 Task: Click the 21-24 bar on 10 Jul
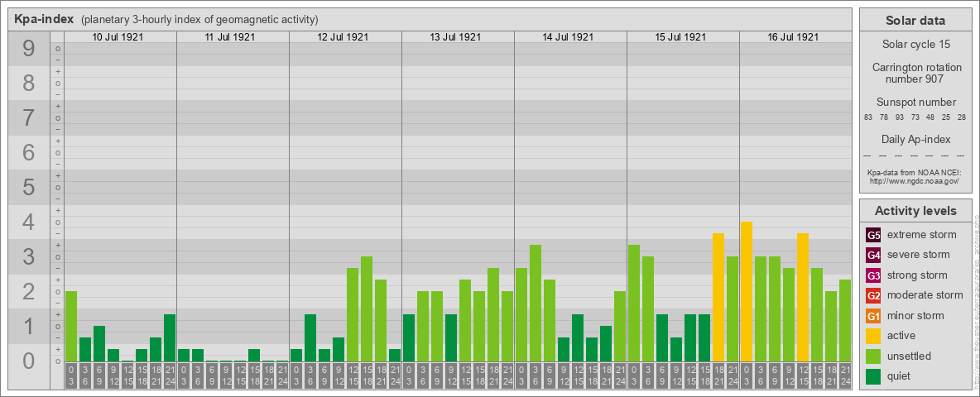point(170,337)
